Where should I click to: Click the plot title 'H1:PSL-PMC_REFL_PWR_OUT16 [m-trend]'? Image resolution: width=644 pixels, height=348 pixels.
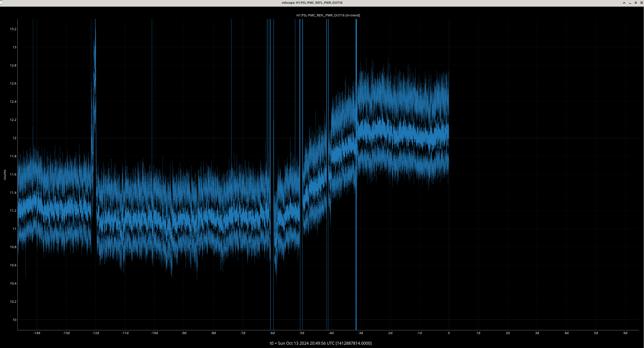tap(328, 15)
